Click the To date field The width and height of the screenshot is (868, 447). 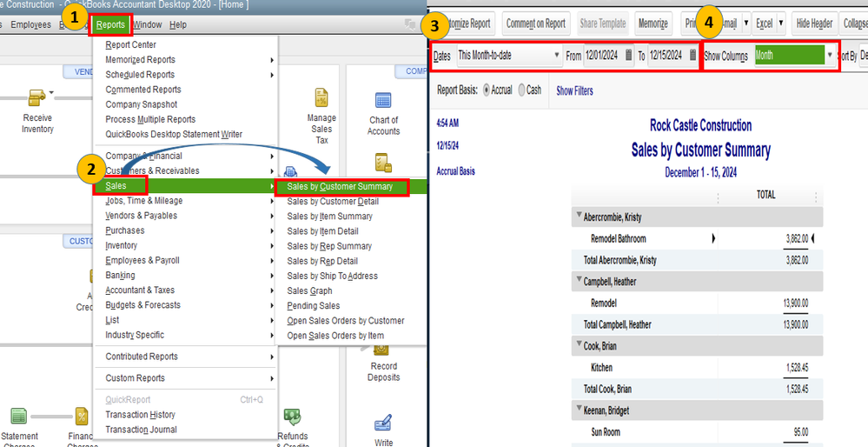(667, 56)
